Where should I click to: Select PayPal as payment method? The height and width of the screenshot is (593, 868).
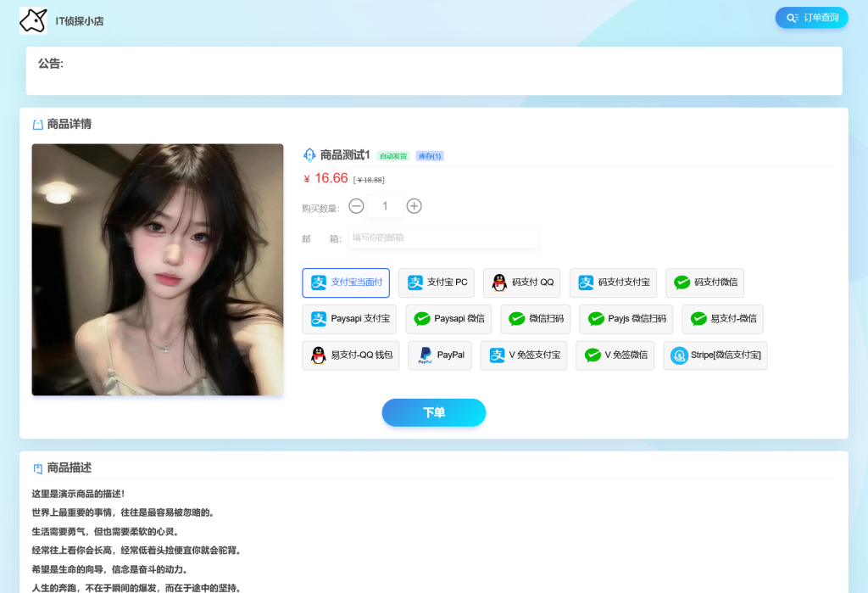pos(440,355)
